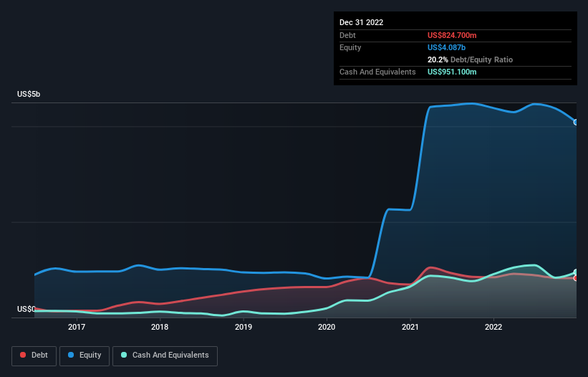Click the Dec 31 2022 tooltip date

click(361, 22)
